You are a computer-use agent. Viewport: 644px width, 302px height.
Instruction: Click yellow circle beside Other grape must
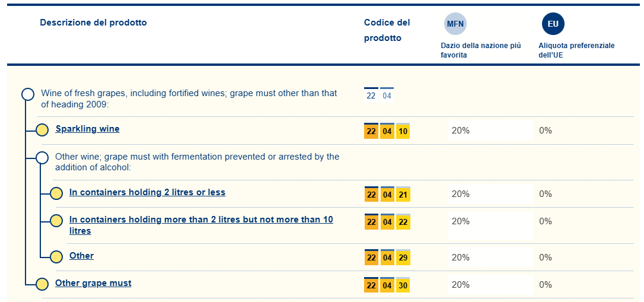point(42,284)
